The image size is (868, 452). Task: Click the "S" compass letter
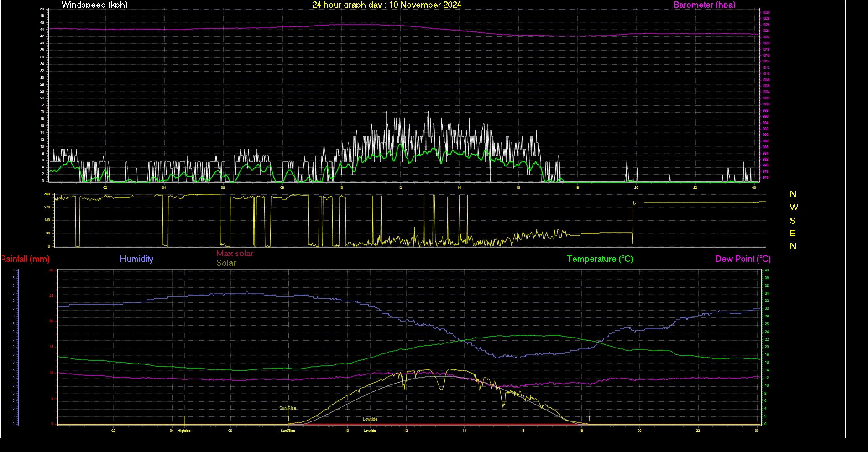pos(793,221)
